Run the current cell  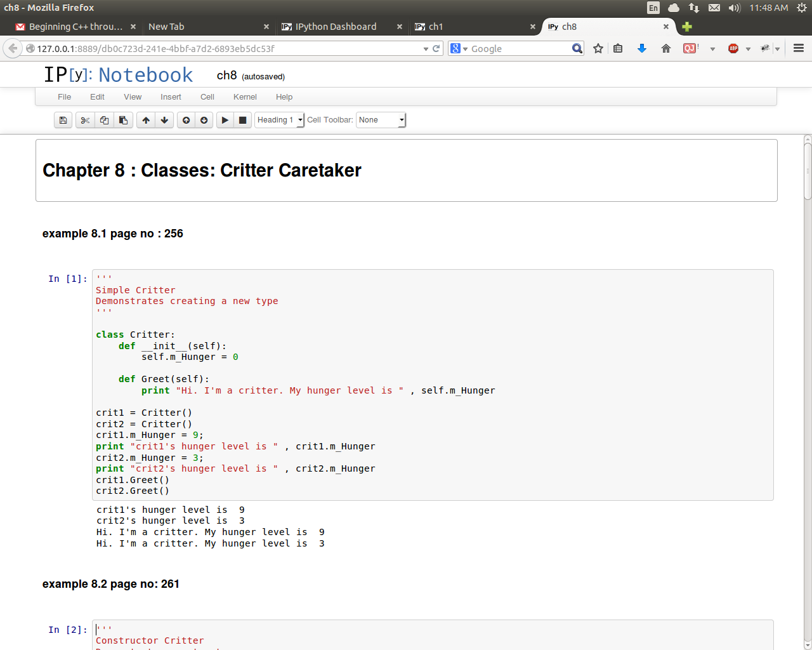[225, 120]
